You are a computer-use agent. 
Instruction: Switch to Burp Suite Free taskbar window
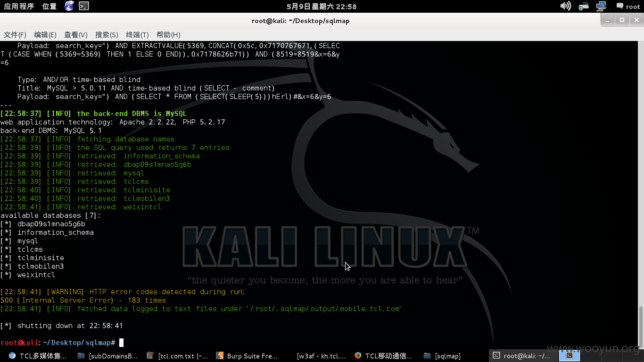[x=247, y=356]
